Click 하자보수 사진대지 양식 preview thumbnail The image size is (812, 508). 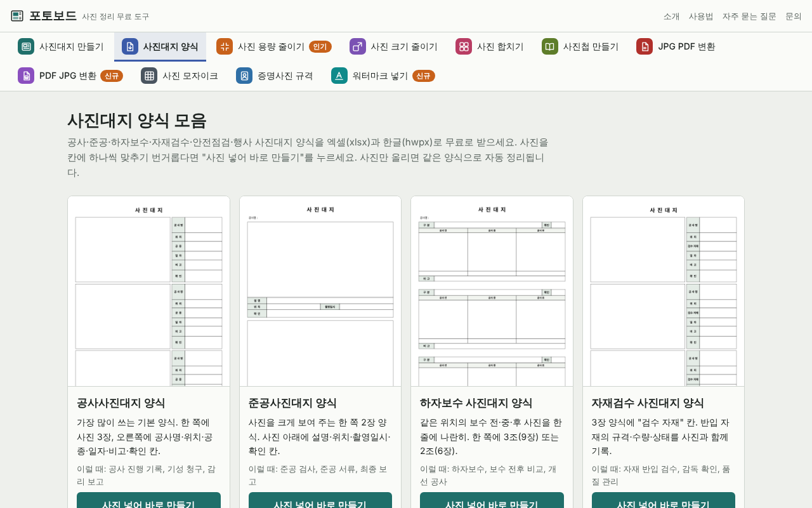tap(492, 291)
